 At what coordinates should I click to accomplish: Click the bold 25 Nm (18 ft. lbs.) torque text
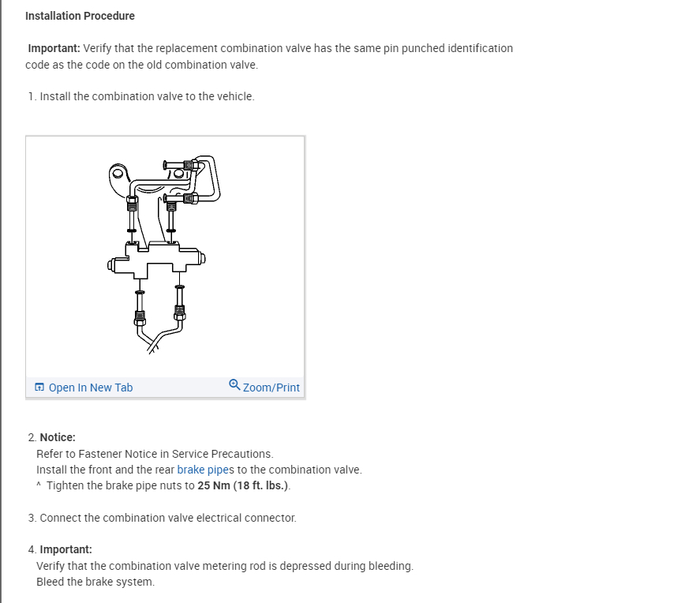[x=243, y=485]
